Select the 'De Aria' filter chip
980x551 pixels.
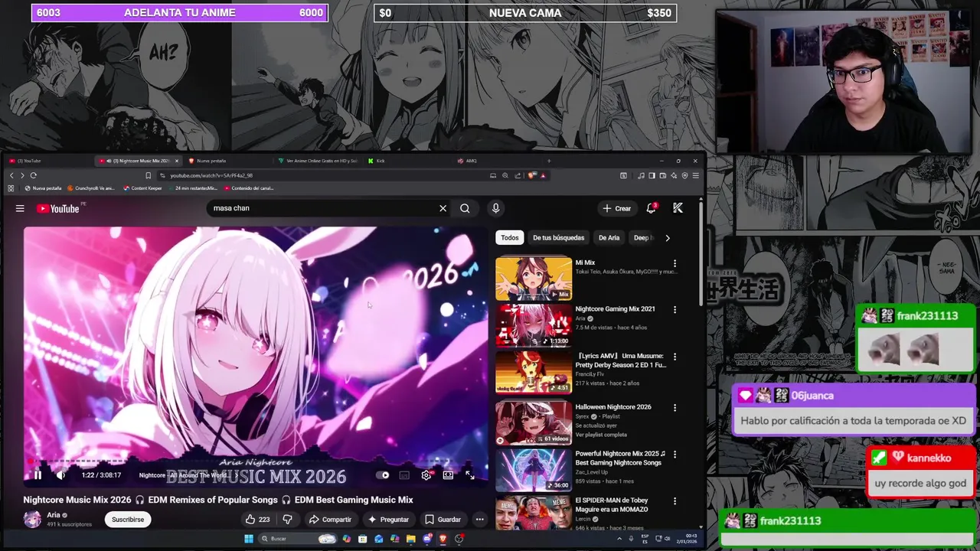click(x=609, y=238)
